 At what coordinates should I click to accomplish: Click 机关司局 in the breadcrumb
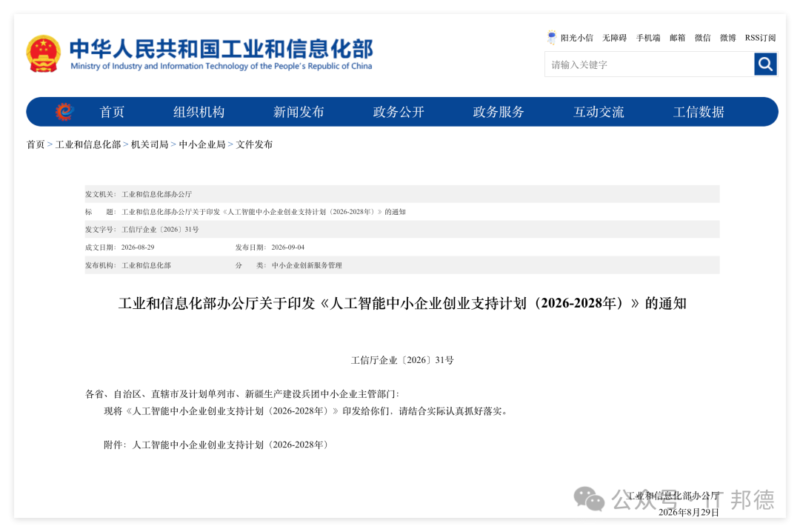[150, 144]
